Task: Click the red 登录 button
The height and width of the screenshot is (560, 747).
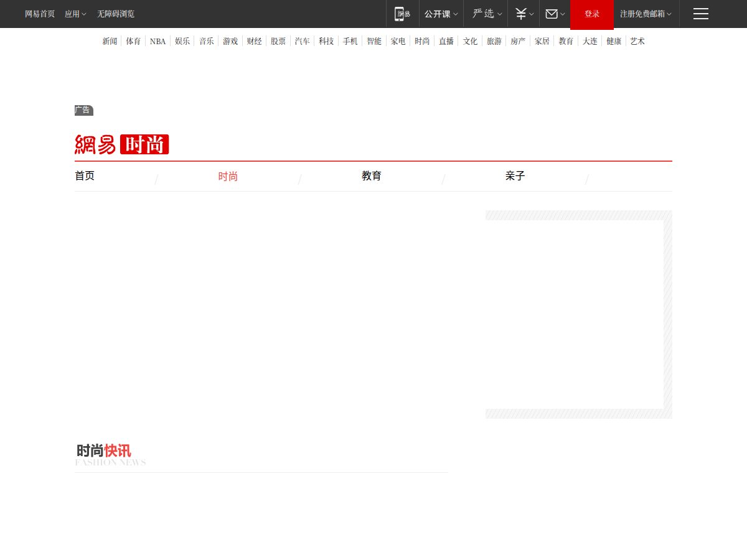Action: [592, 14]
